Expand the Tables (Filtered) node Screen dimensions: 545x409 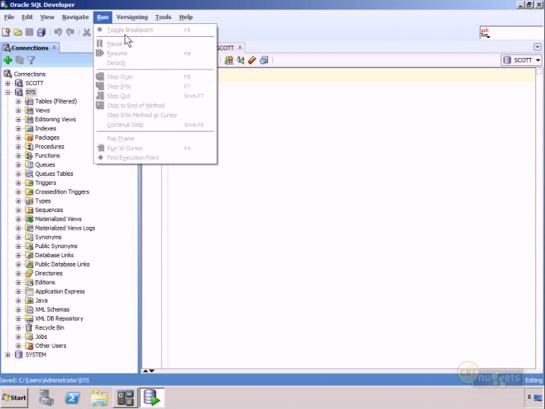click(x=18, y=101)
